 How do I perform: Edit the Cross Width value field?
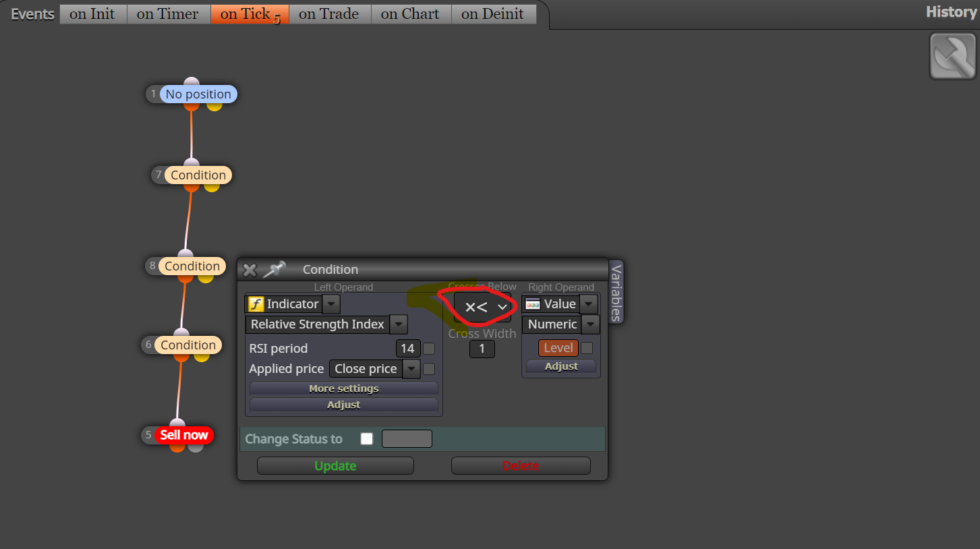pos(482,349)
